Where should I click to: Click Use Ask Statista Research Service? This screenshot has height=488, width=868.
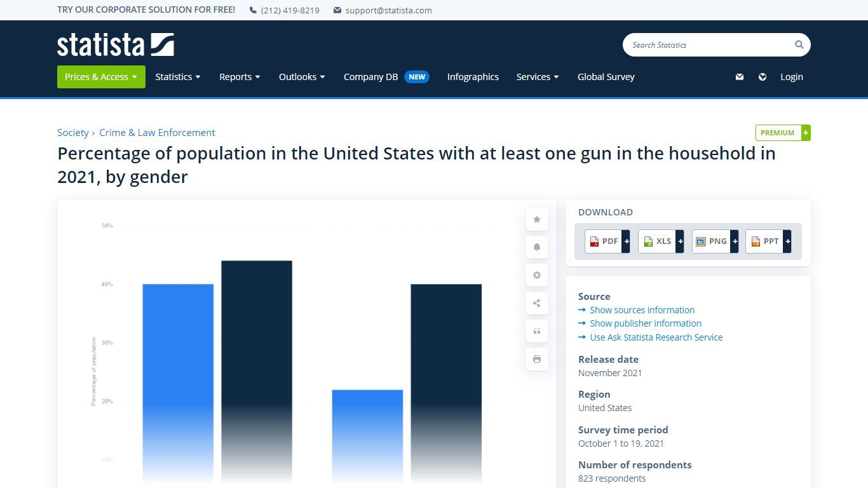(656, 337)
